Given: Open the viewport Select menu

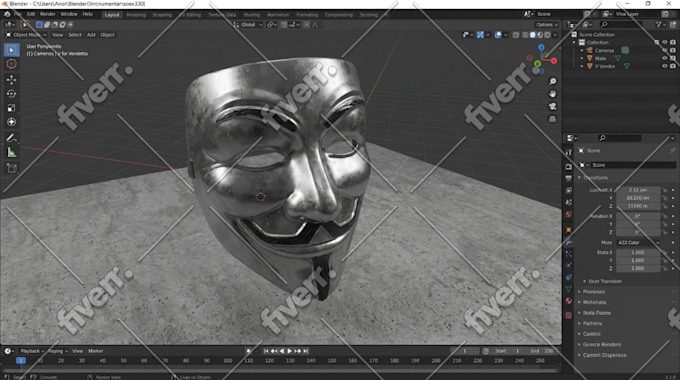Looking at the screenshot, I should click(x=75, y=35).
